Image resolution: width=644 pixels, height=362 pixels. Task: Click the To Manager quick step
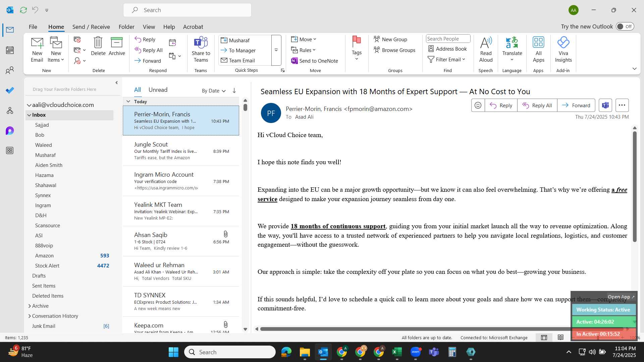[x=238, y=50]
